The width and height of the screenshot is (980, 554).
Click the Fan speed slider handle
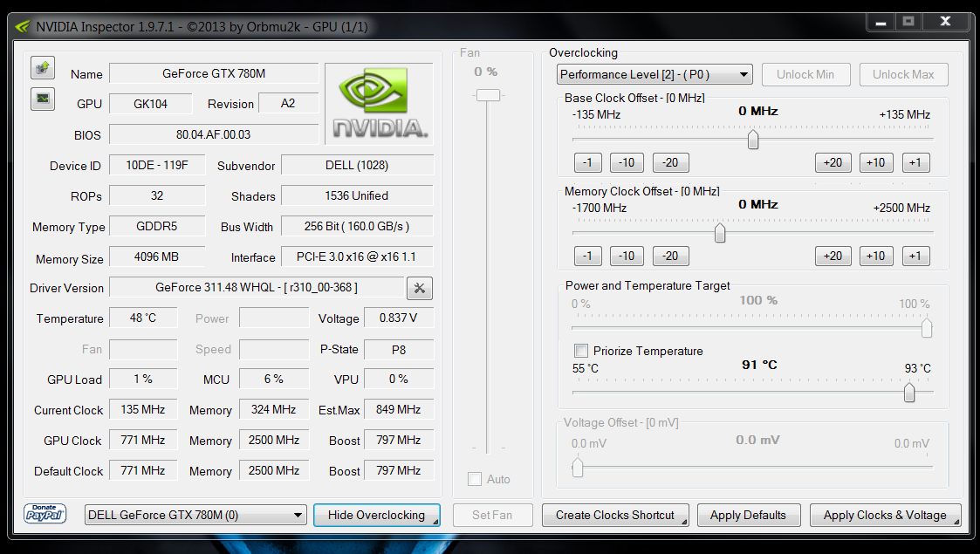click(488, 95)
